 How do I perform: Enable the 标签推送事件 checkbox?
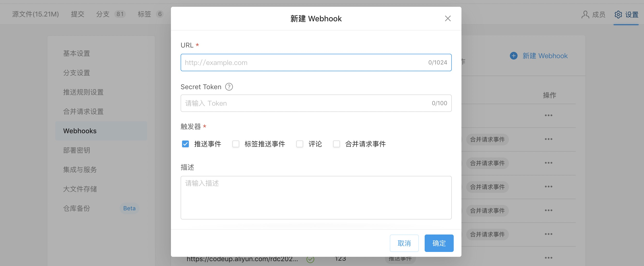click(236, 144)
